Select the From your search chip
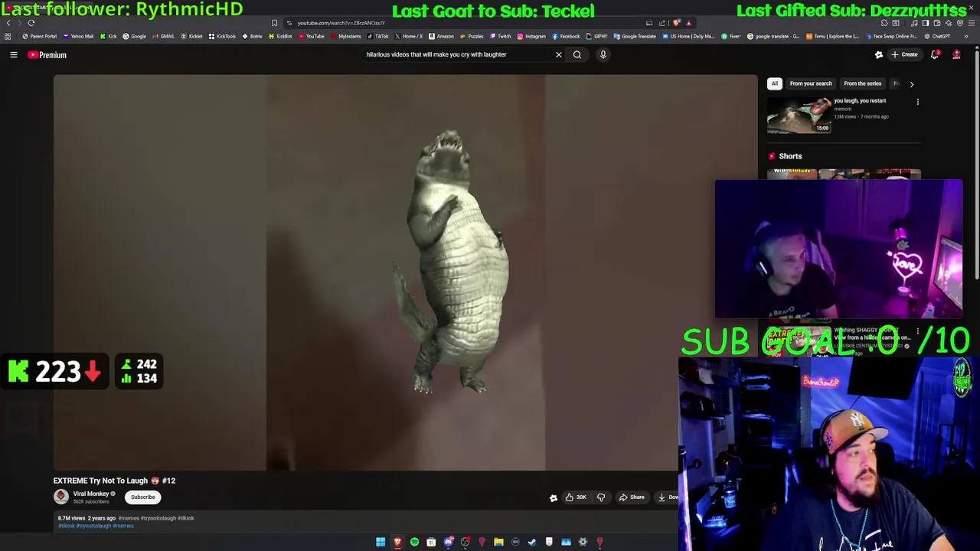 click(x=811, y=83)
